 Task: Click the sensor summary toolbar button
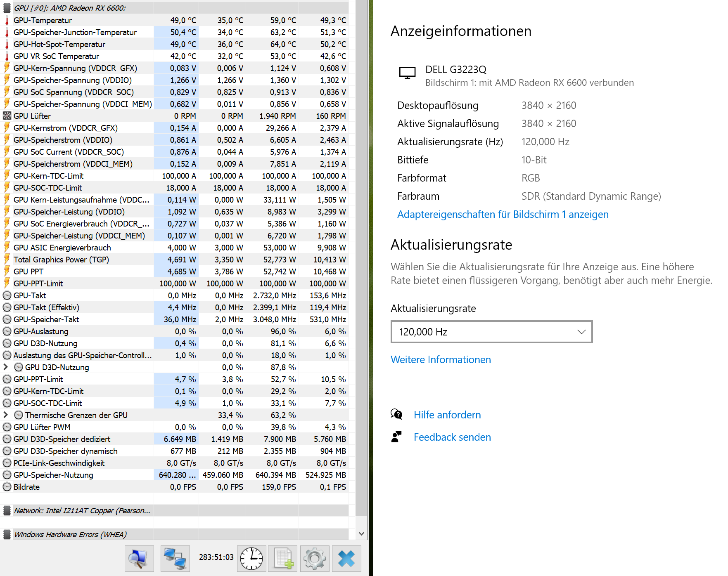[x=139, y=559]
